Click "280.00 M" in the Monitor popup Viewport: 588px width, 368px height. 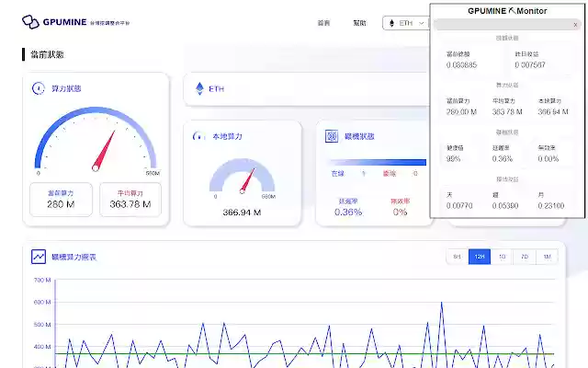(461, 112)
